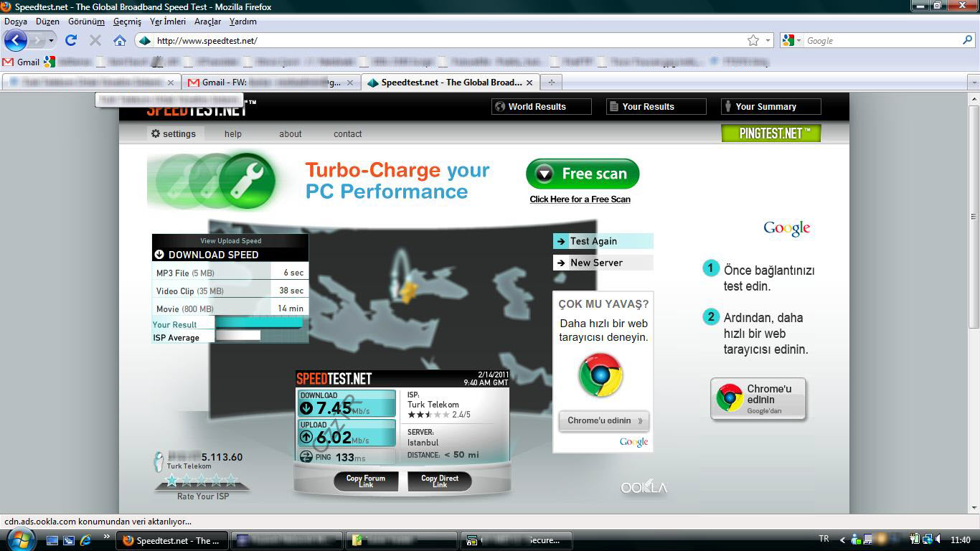This screenshot has height=551, width=980.
Task: Click the Show Desktop quick launch icon
Action: click(x=52, y=540)
